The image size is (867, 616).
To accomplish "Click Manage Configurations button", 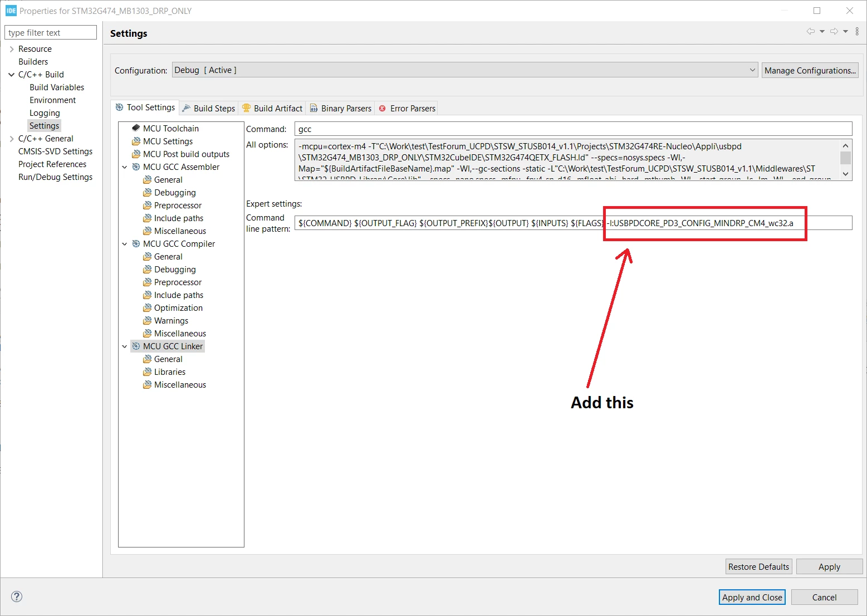I will tap(810, 70).
